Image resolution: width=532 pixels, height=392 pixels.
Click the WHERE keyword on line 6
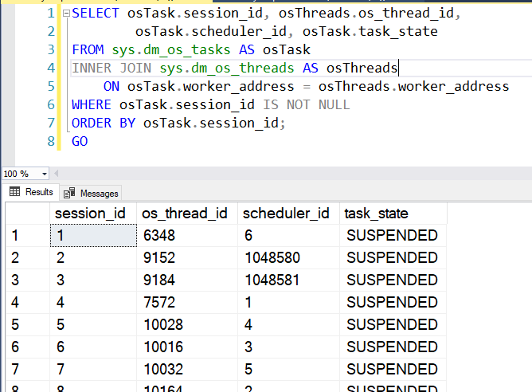[92, 105]
